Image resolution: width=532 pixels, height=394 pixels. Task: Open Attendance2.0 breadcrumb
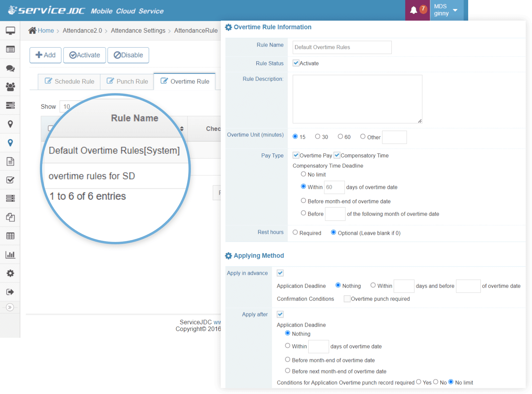click(82, 31)
